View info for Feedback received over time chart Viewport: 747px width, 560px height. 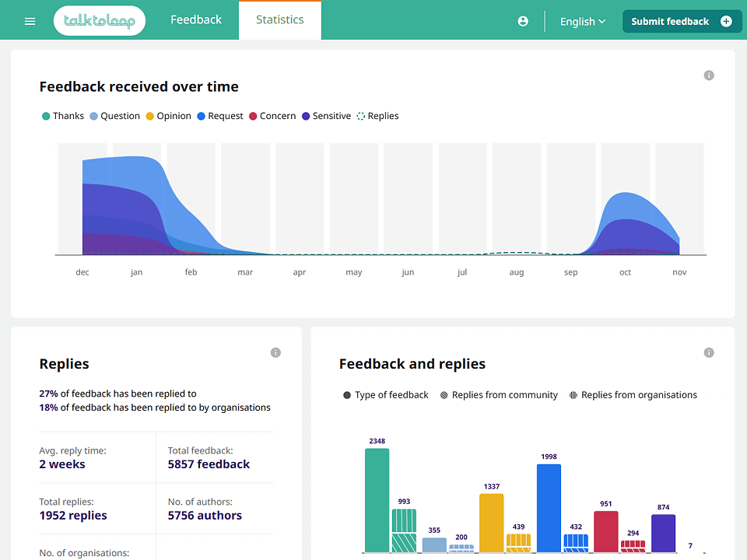coord(708,75)
